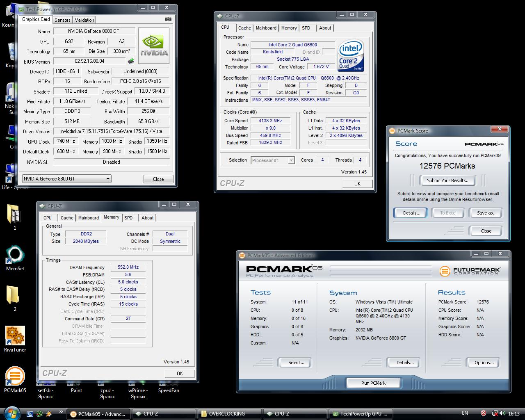
Task: Open the cpuz desktop shortcut
Action: [107, 390]
